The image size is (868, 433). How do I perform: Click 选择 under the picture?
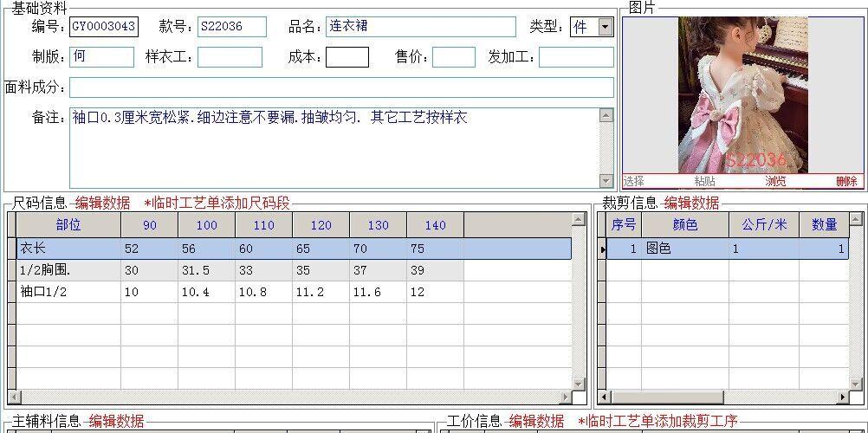634,181
